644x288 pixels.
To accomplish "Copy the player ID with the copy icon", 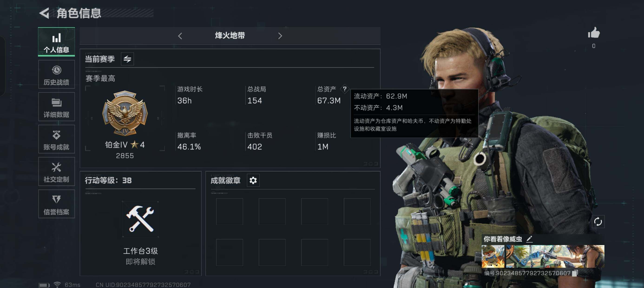I will coord(575,273).
